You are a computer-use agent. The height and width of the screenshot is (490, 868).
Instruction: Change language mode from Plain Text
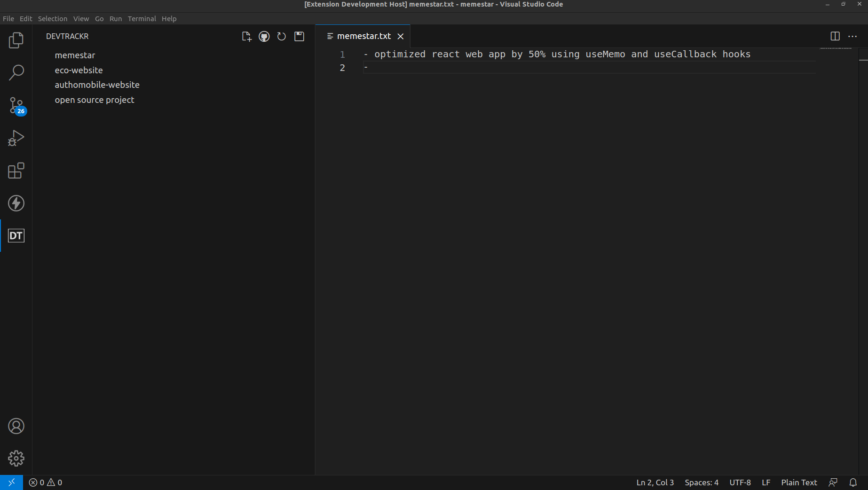point(799,482)
